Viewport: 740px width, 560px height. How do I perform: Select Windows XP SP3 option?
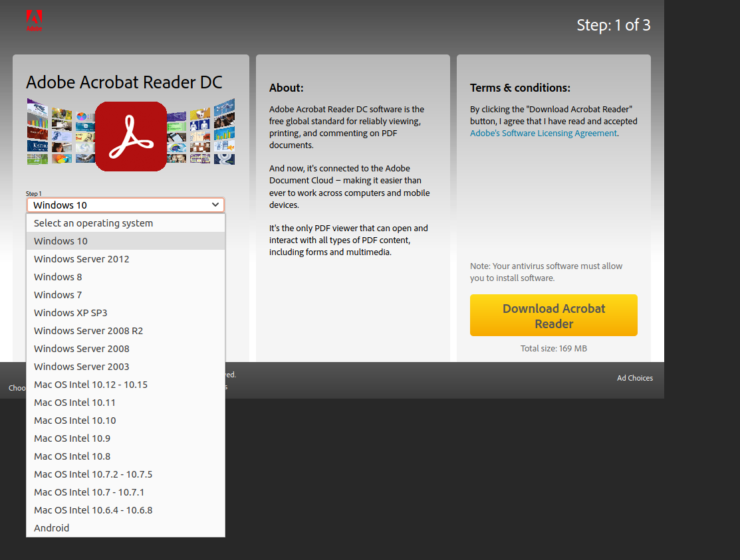[126, 312]
